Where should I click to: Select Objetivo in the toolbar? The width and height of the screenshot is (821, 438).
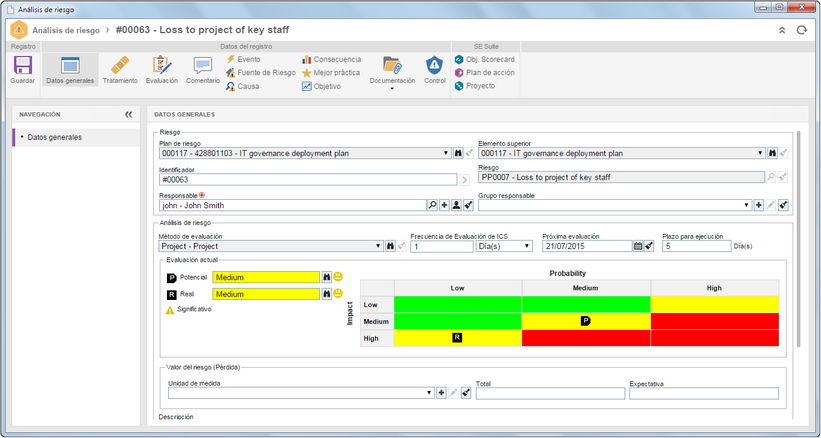pyautogui.click(x=321, y=86)
